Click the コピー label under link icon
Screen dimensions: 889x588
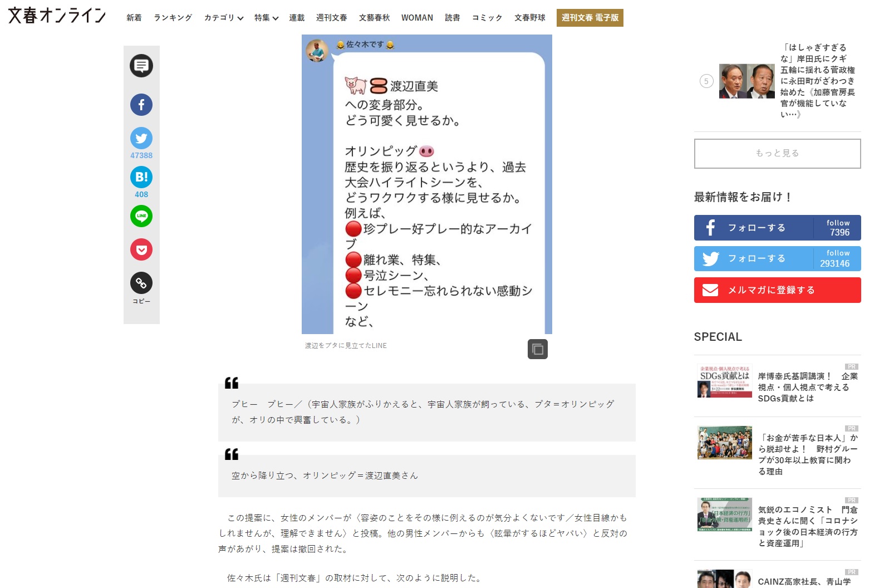[x=141, y=301]
